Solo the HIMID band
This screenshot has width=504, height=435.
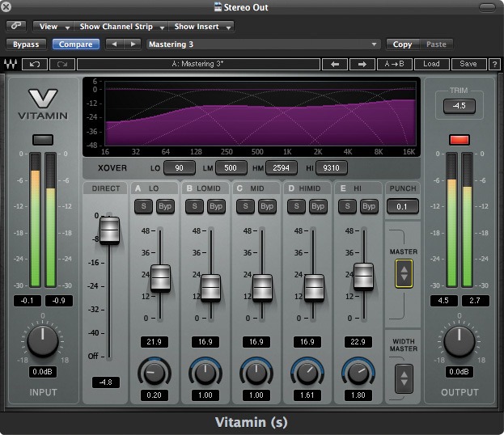click(x=296, y=206)
